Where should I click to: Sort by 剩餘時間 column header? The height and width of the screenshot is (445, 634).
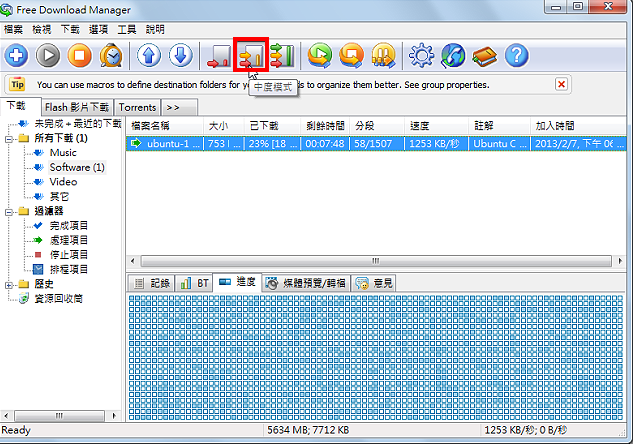325,126
